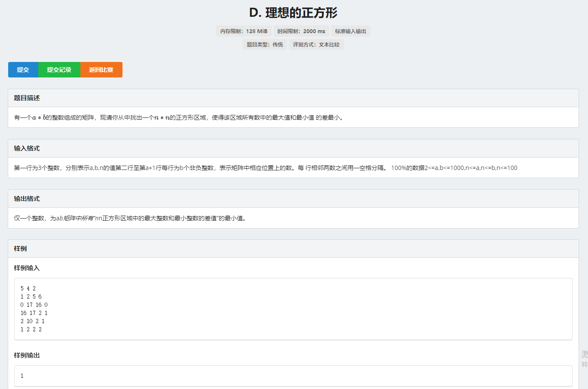The image size is (588, 389).
Task: Click sample input row '2 10 2 1'
Action: (33, 321)
